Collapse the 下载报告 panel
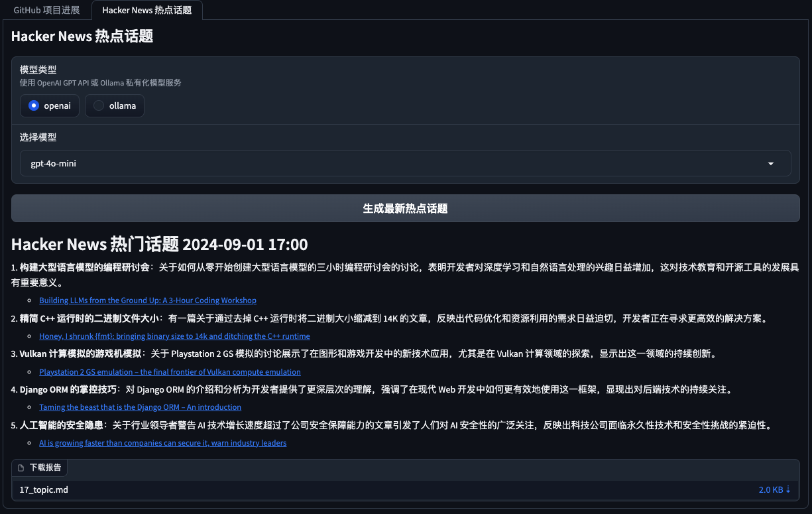 point(39,467)
